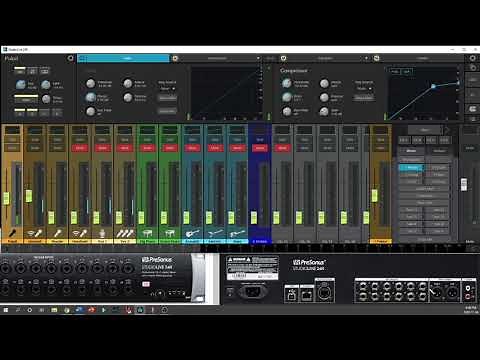Click the wireless mic icon on channel 4
This screenshot has width=480, height=360.
pyautogui.click(x=80, y=233)
